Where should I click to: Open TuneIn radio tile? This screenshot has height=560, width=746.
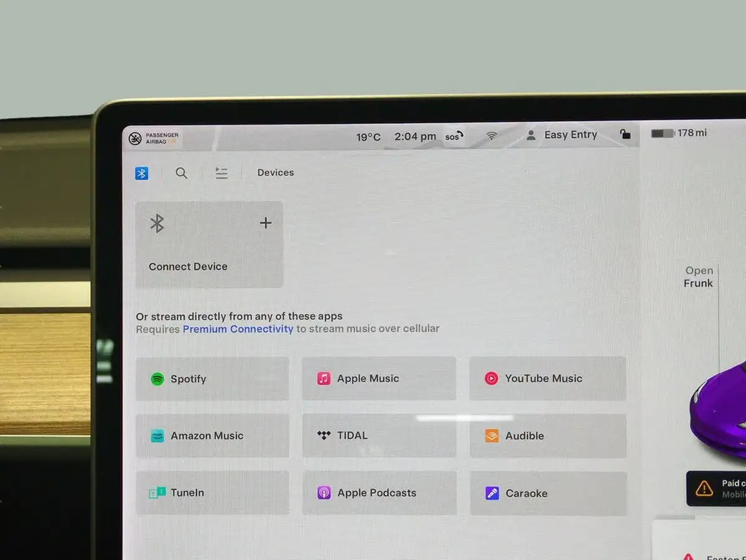(x=212, y=492)
